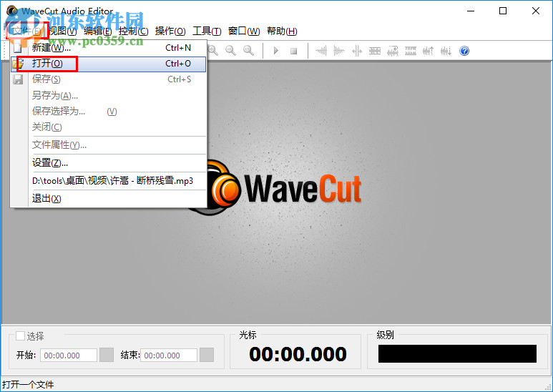This screenshot has height=392, width=553.
Task: Toggle the 选择 checkbox
Action: pos(21,335)
